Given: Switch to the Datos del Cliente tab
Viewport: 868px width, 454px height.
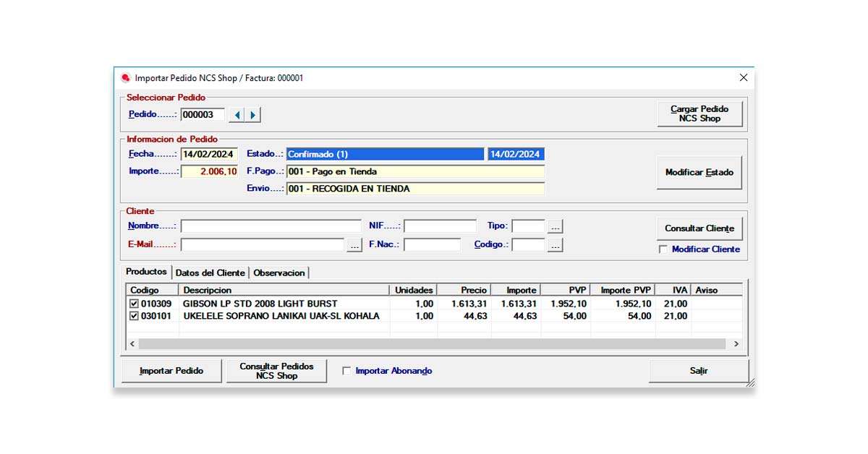Looking at the screenshot, I should coord(210,273).
